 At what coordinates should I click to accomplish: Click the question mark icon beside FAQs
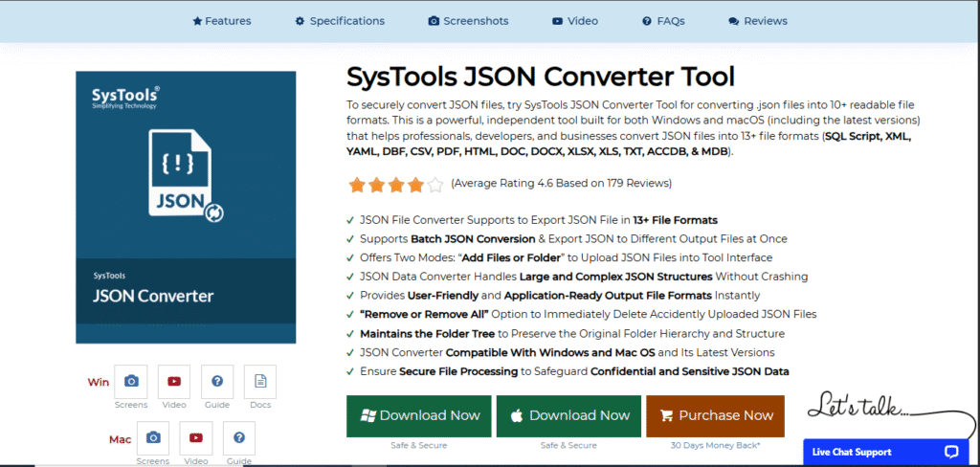point(647,21)
